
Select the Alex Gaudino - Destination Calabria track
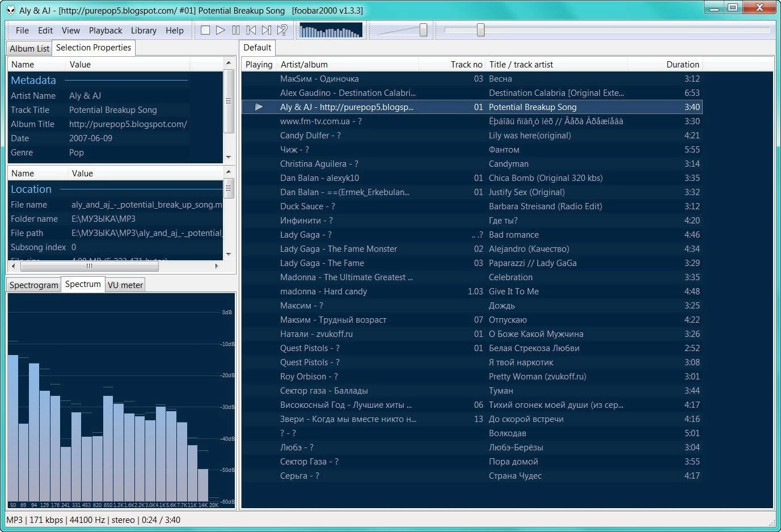tap(472, 93)
